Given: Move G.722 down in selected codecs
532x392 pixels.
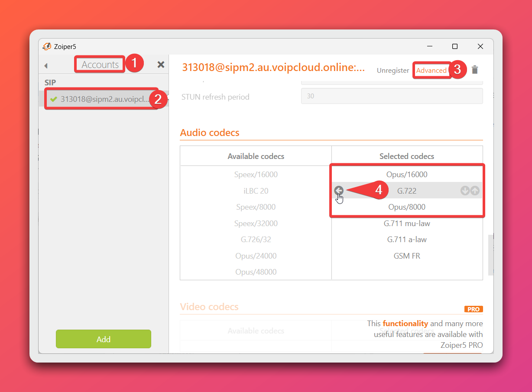Looking at the screenshot, I should [465, 191].
